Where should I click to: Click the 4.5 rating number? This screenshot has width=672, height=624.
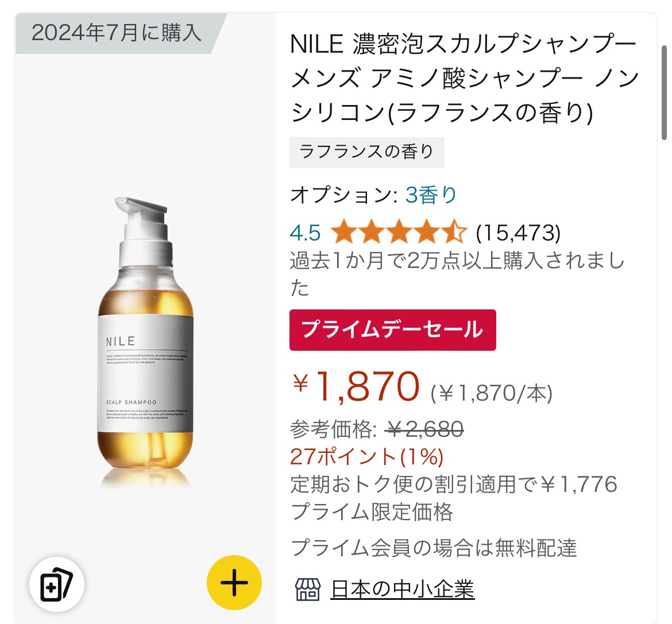tap(305, 234)
